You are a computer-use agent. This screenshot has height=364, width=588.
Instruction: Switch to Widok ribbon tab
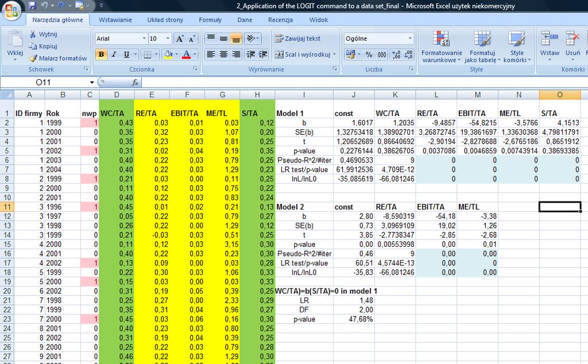[x=318, y=20]
